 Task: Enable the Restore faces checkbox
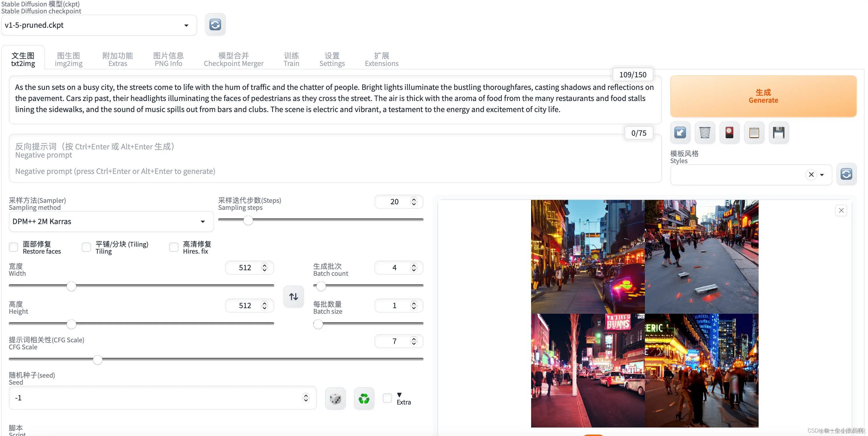13,247
